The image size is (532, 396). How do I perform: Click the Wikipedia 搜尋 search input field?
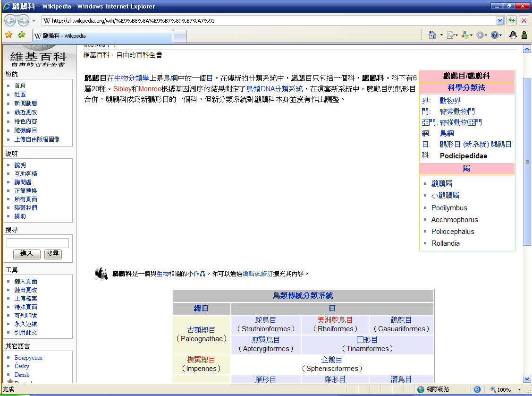(38, 243)
